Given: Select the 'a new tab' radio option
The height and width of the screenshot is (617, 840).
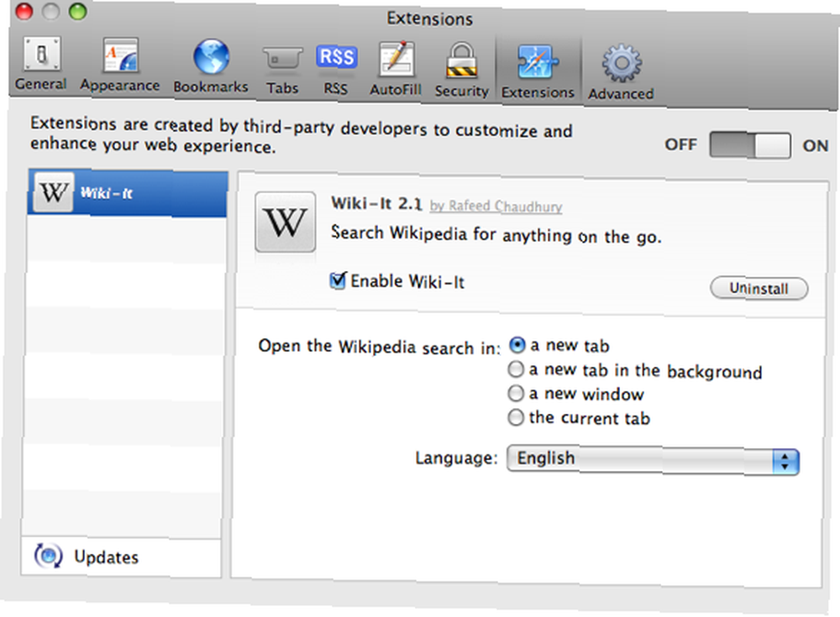Looking at the screenshot, I should click(517, 345).
